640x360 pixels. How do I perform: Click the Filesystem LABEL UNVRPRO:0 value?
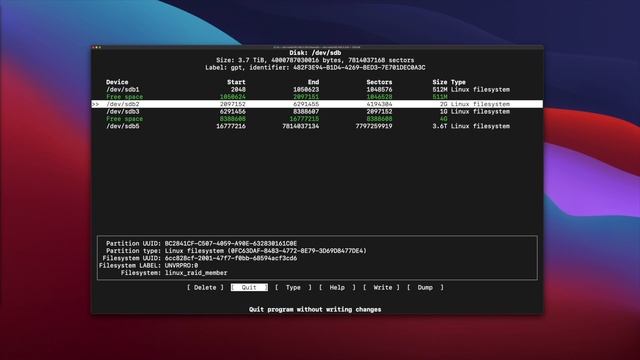(181, 265)
